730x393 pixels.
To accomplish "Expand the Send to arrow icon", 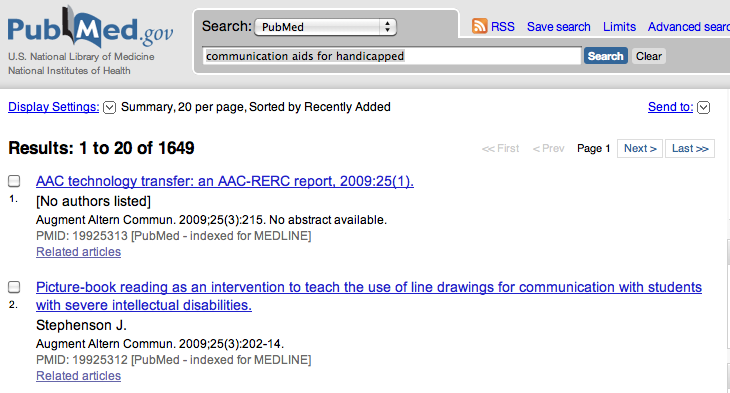I will click(x=703, y=108).
